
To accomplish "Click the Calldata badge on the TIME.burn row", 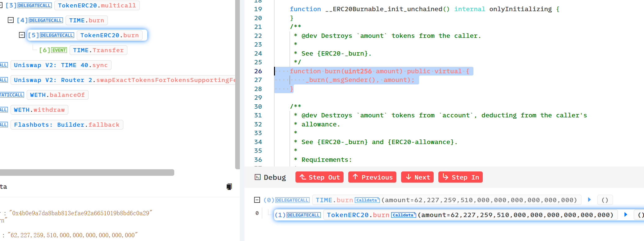I will [x=367, y=200].
